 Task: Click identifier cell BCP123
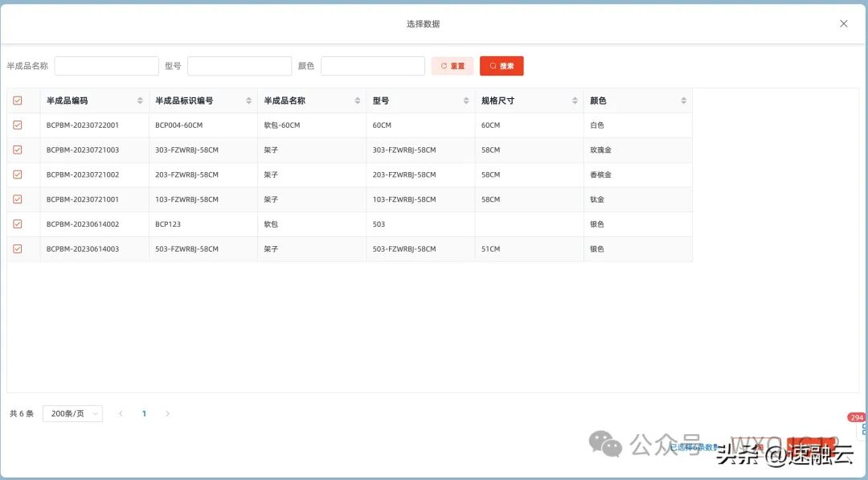point(168,224)
